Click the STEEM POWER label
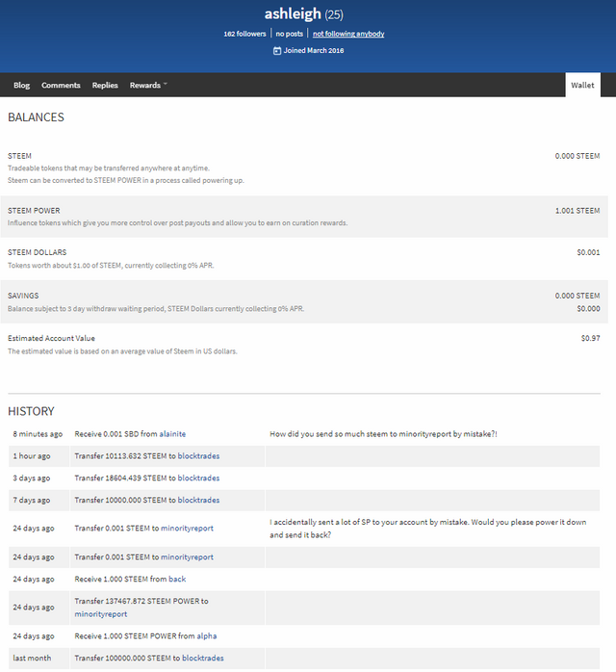Screen dimensions: 616x672 click(34, 211)
